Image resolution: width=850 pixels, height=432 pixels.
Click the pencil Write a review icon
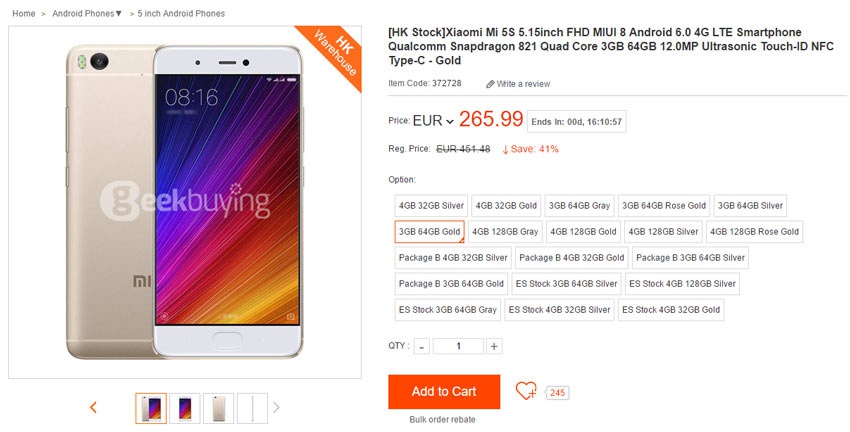pyautogui.click(x=490, y=84)
